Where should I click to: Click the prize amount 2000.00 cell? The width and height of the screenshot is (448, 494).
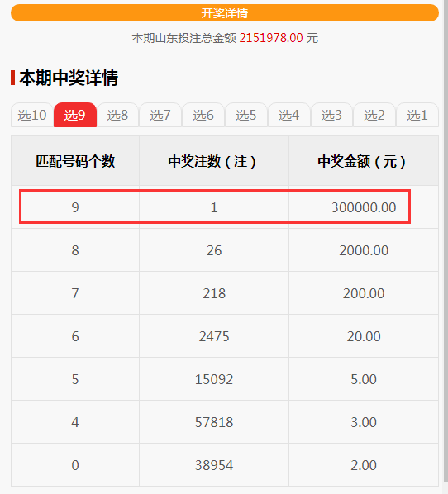pos(364,250)
